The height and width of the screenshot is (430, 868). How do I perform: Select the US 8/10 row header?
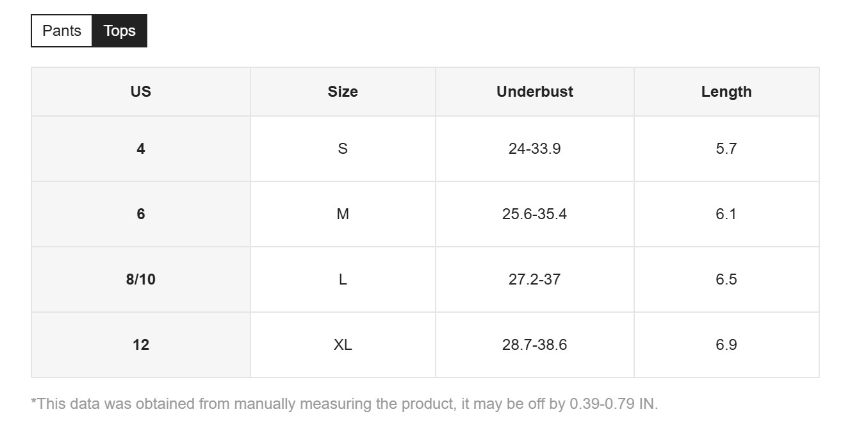(141, 279)
